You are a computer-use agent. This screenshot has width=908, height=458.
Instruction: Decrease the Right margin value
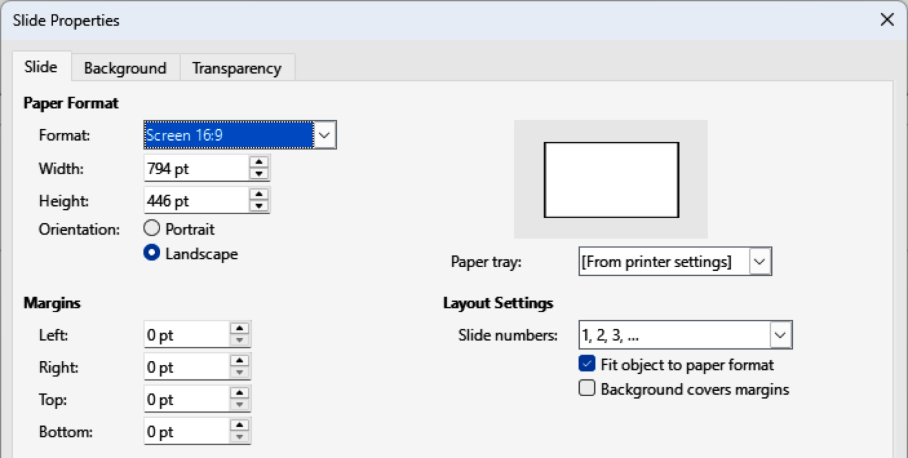[x=240, y=373]
